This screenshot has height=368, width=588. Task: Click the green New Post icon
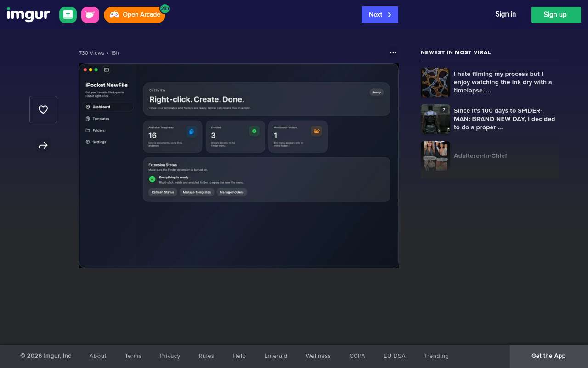pyautogui.click(x=68, y=15)
